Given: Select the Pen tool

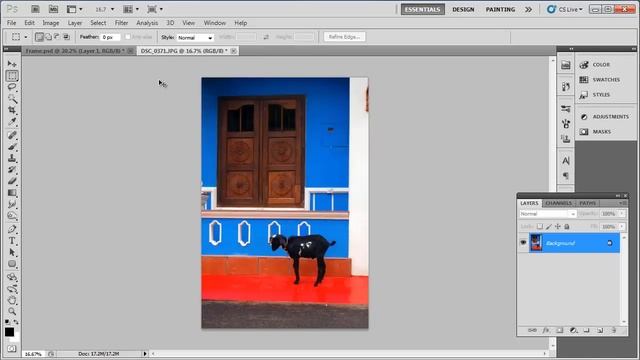Looking at the screenshot, I should [x=12, y=229].
